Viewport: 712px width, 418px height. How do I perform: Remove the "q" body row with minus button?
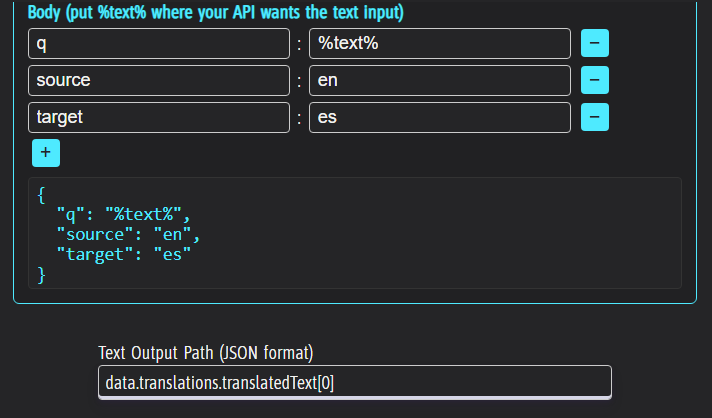pyautogui.click(x=595, y=44)
